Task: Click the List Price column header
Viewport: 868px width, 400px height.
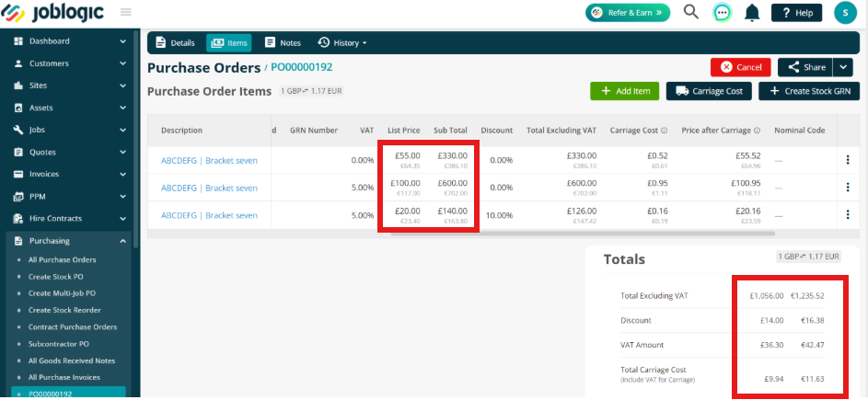Action: (x=404, y=131)
